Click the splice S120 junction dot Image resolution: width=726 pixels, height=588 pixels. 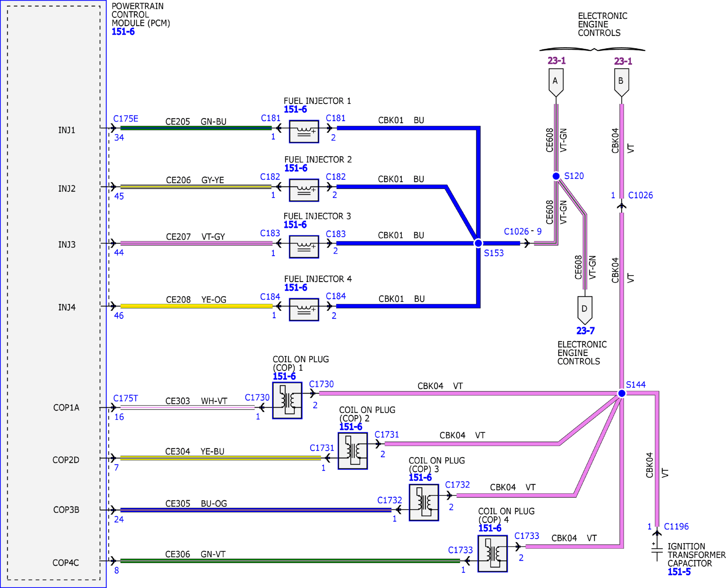[x=556, y=176]
